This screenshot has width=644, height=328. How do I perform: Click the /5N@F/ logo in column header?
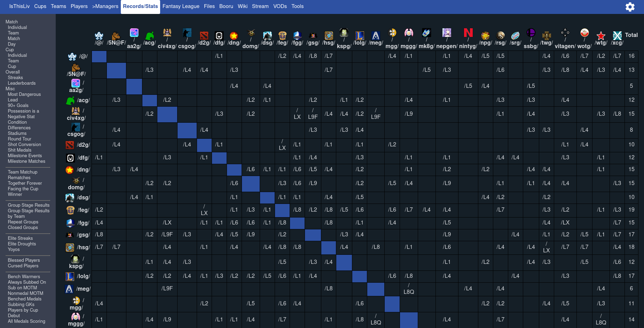pos(116,36)
